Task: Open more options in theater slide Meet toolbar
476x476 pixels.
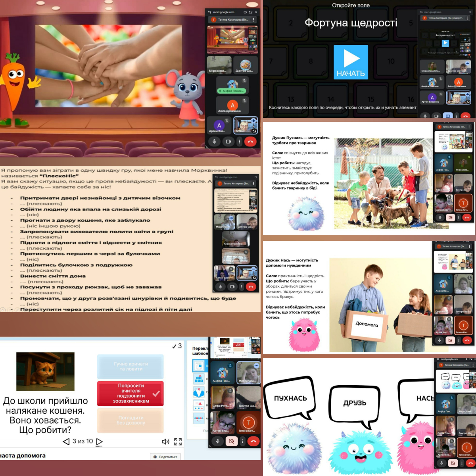Action: click(240, 141)
